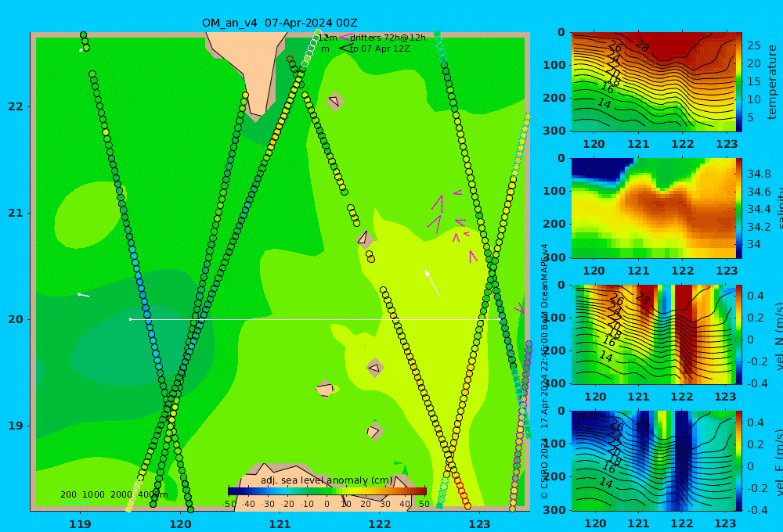The width and height of the screenshot is (783, 532).
Task: Click latitude label 21 on map axis
Action: pyautogui.click(x=16, y=213)
